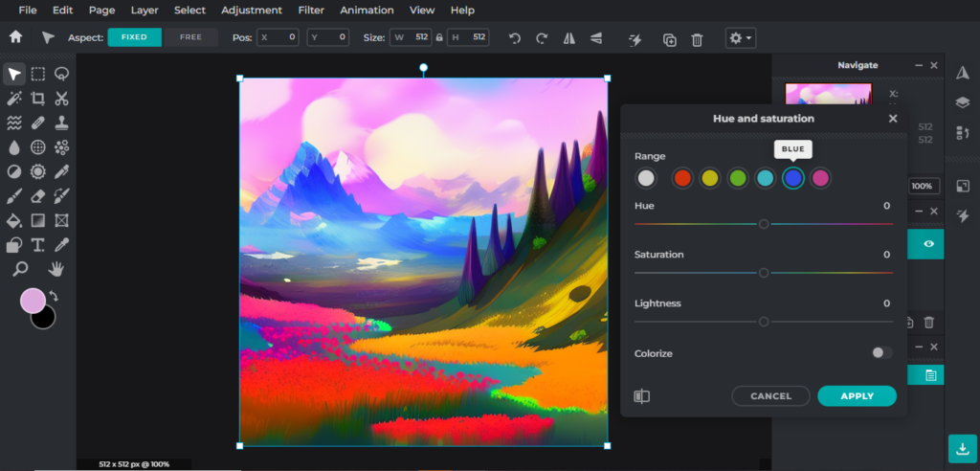980x471 pixels.
Task: Select the Eraser tool
Action: 38,196
